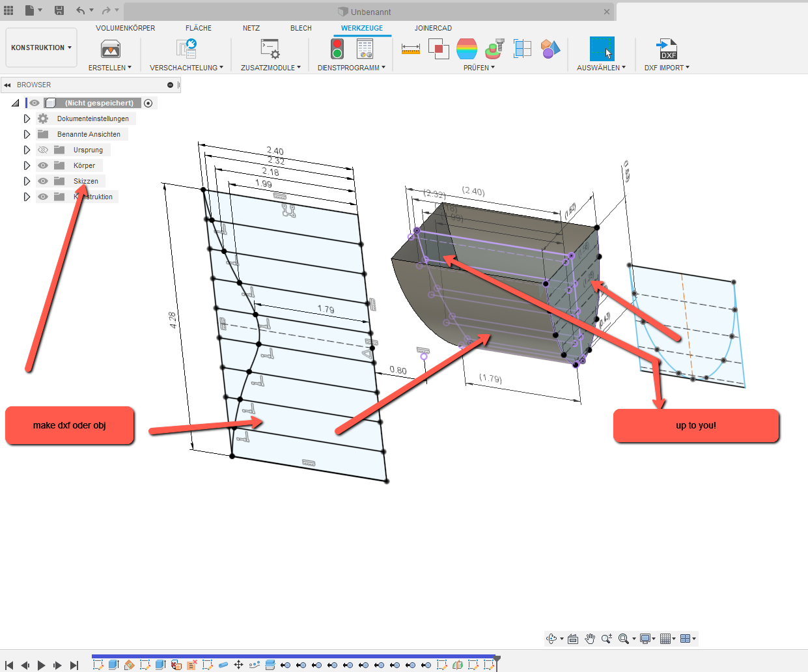Show the Ursprung folder visibility
The height and width of the screenshot is (672, 808).
pyautogui.click(x=42, y=149)
